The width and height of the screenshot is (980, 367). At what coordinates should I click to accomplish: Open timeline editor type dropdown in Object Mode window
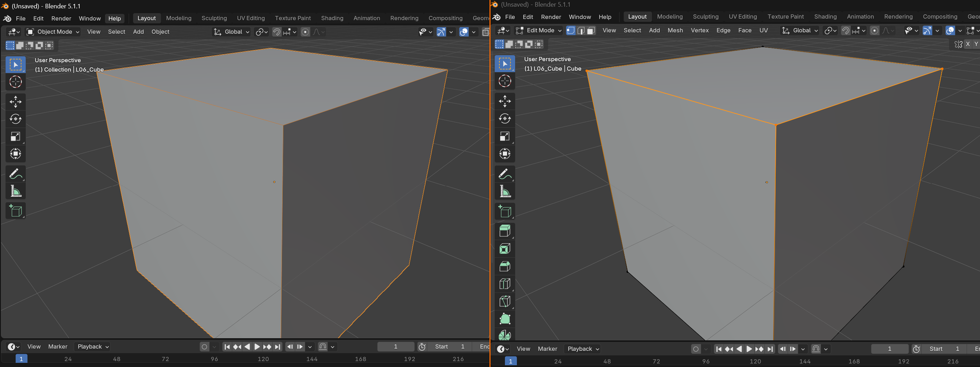click(x=13, y=347)
